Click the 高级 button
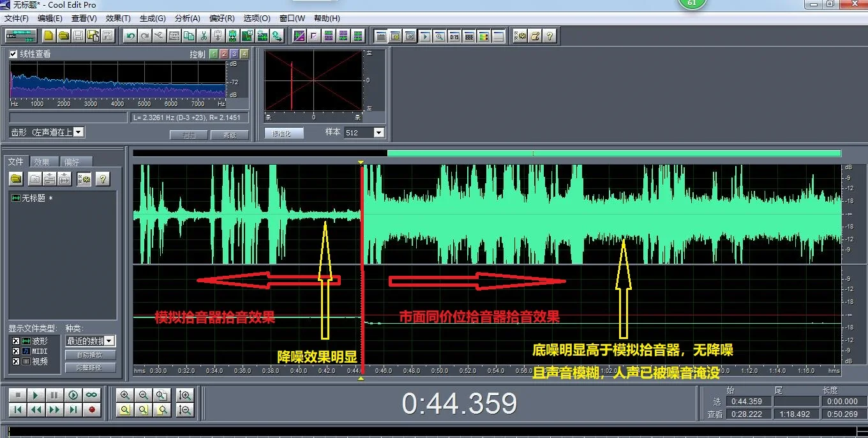The width and height of the screenshot is (868, 438). tap(230, 135)
